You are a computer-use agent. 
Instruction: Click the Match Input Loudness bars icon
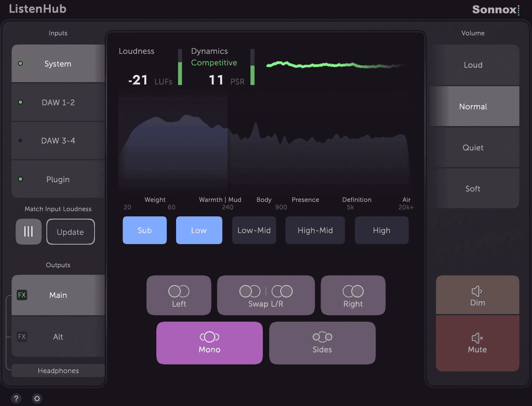coord(29,232)
